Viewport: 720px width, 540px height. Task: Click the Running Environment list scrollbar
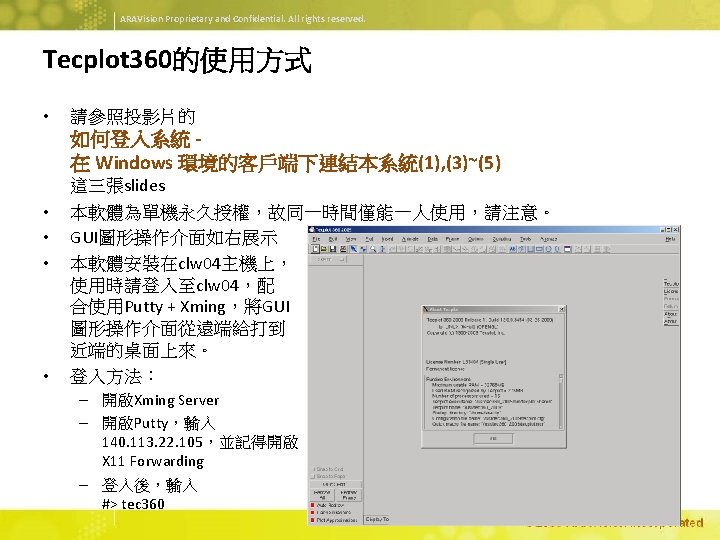[x=561, y=400]
